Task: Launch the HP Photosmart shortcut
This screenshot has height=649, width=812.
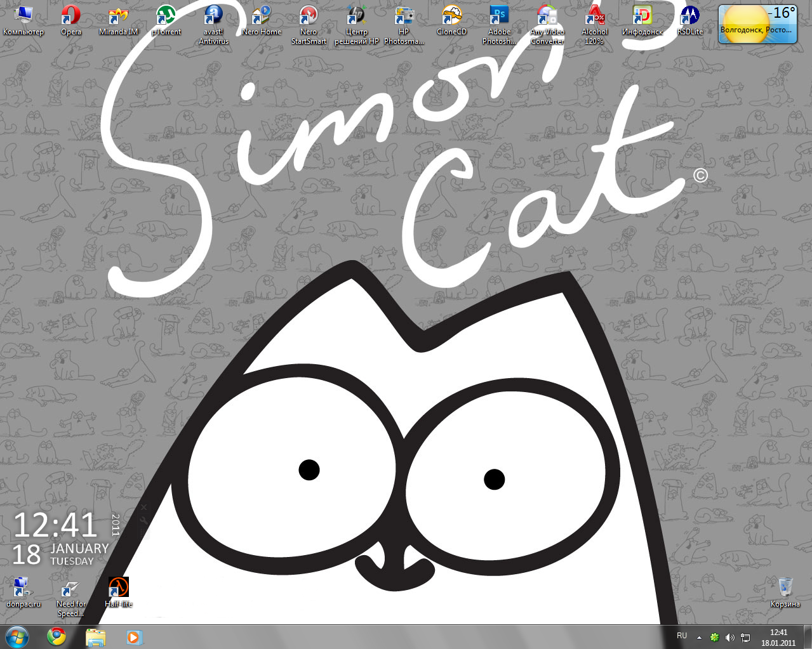Action: click(x=404, y=25)
